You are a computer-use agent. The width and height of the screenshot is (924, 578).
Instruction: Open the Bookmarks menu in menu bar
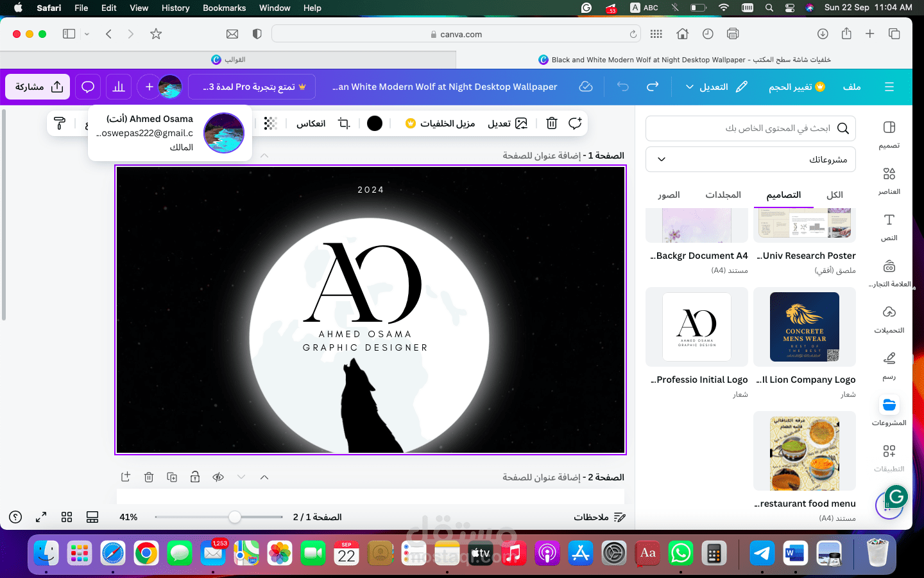224,8
